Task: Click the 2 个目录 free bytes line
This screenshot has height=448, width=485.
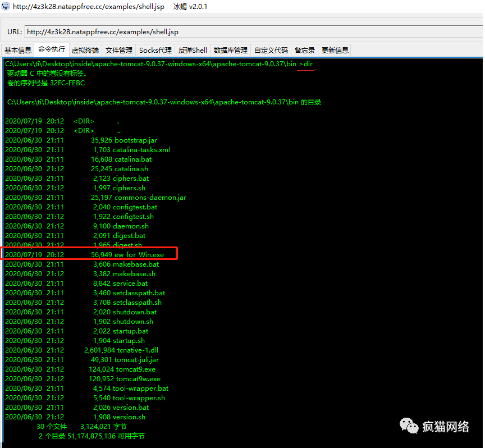Action: tap(91, 436)
